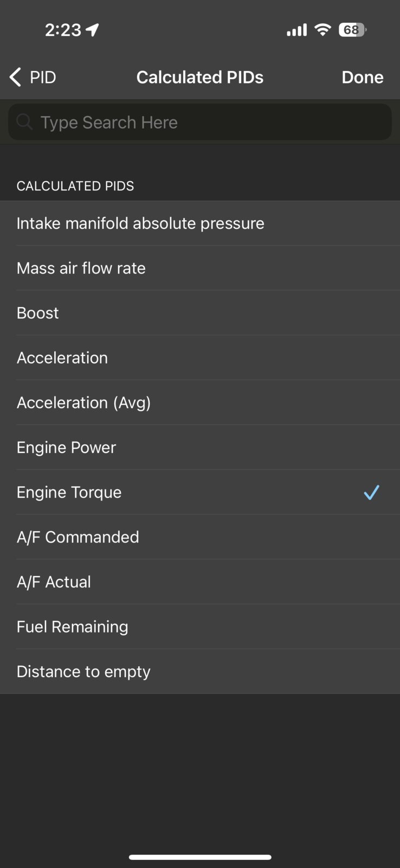This screenshot has height=868, width=400.
Task: Select the Distance to empty PID
Action: [200, 672]
